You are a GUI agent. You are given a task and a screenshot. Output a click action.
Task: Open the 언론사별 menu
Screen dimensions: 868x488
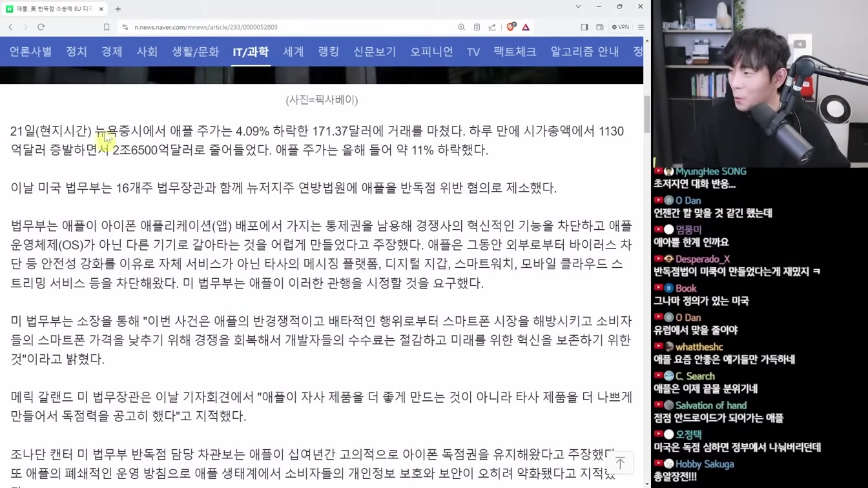(30, 52)
